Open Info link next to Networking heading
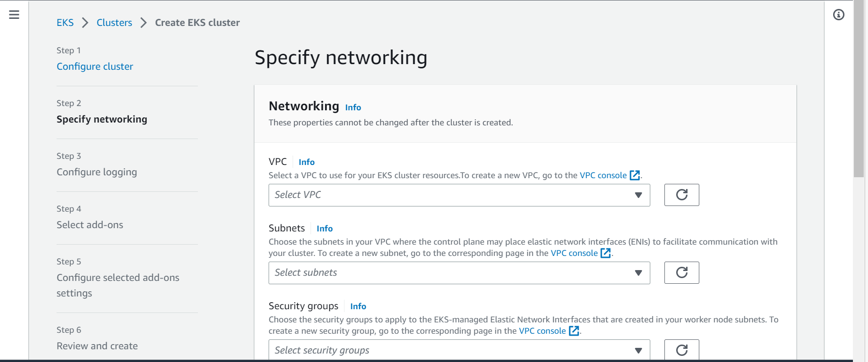The height and width of the screenshot is (362, 868). click(353, 107)
